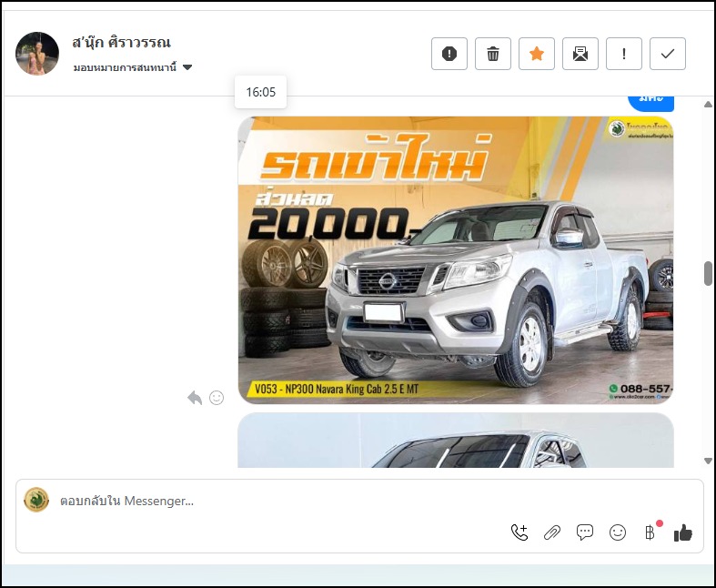Click the chat scrollbar down arrow
The height and width of the screenshot is (588, 716).
(708, 461)
